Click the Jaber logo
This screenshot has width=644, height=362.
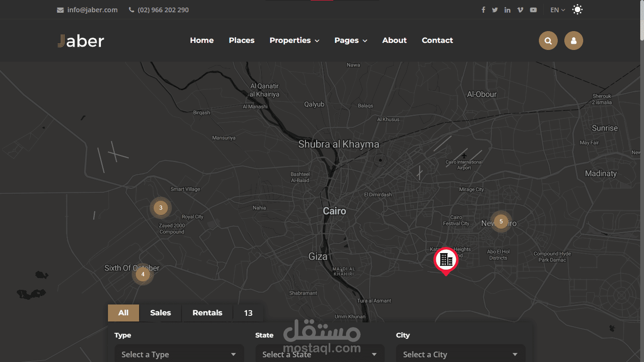81,41
